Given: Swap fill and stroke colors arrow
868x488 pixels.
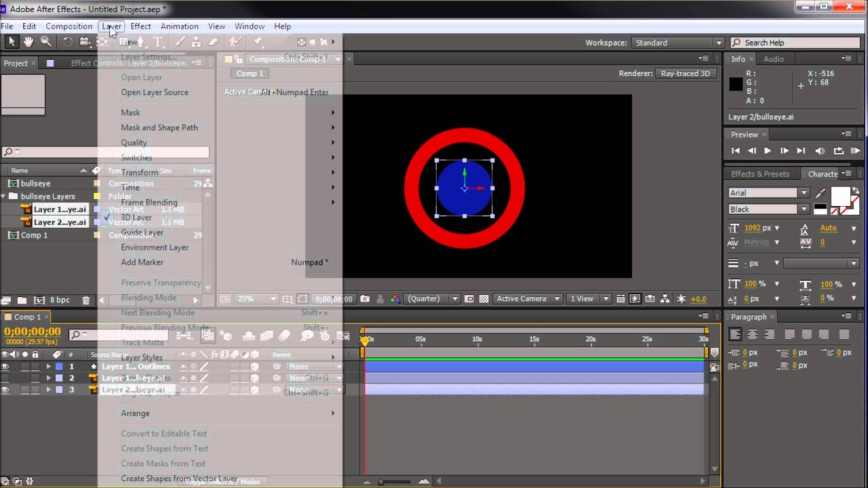Looking at the screenshot, I should (854, 190).
